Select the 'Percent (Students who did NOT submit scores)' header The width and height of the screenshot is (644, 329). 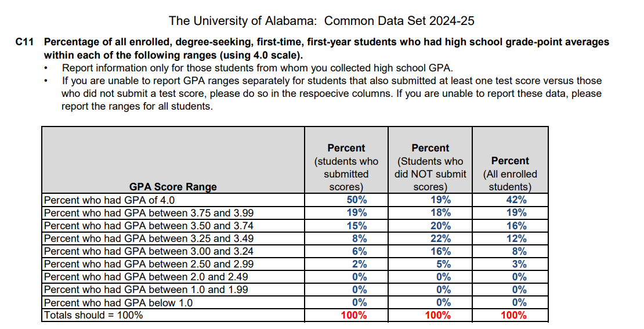point(430,168)
